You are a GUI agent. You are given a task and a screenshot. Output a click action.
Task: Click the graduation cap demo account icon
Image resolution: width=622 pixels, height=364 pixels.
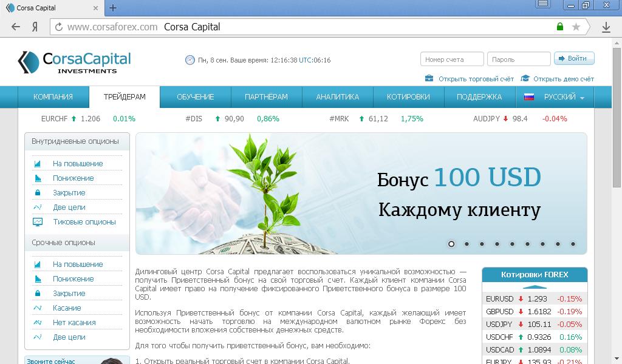(525, 78)
